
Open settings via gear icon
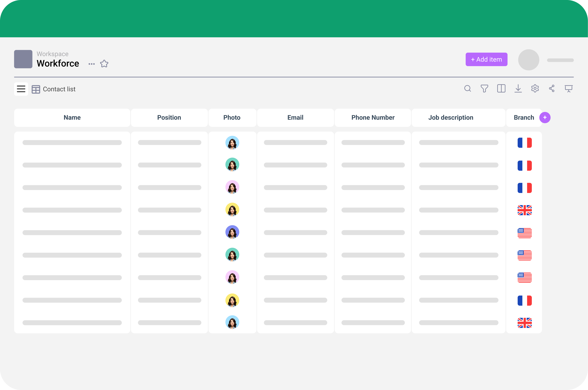(x=535, y=89)
